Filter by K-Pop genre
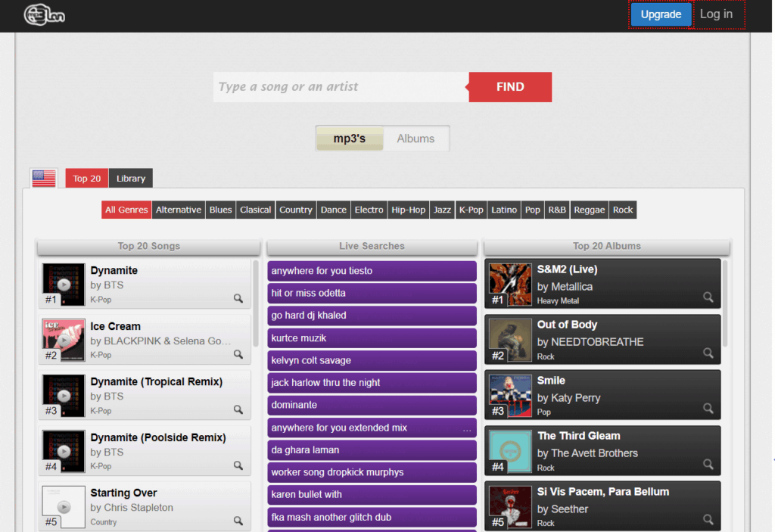The width and height of the screenshot is (775, 532). pyautogui.click(x=471, y=210)
